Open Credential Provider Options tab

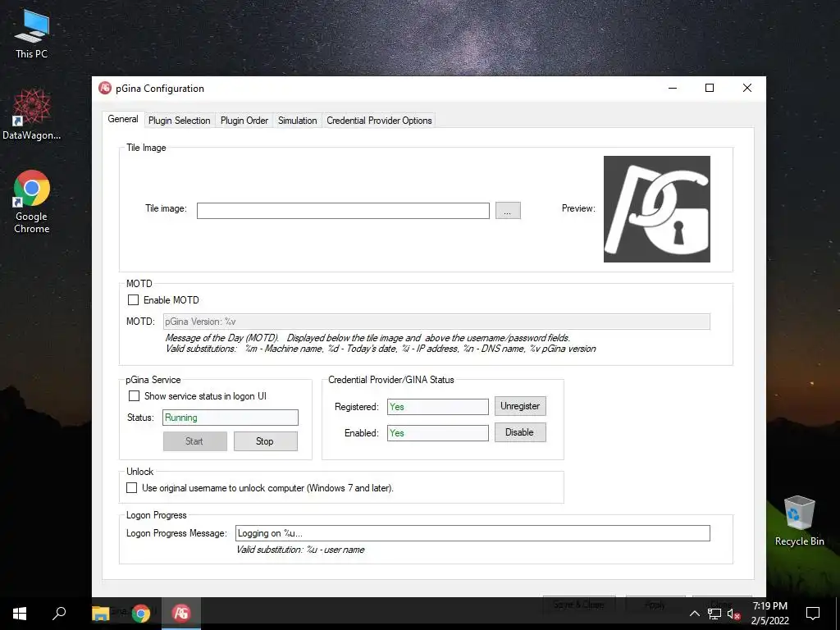click(x=379, y=121)
